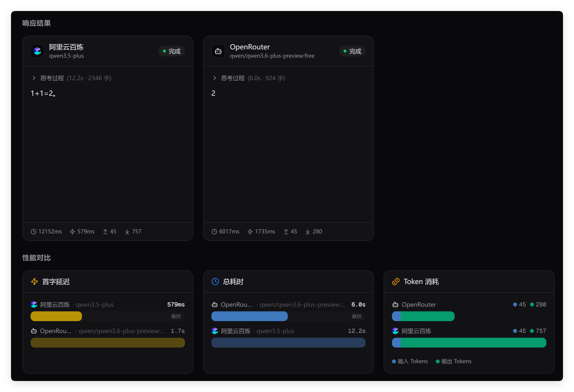Click the lightning icon next to 1735ms
Image resolution: width=574 pixels, height=392 pixels.
click(250, 232)
